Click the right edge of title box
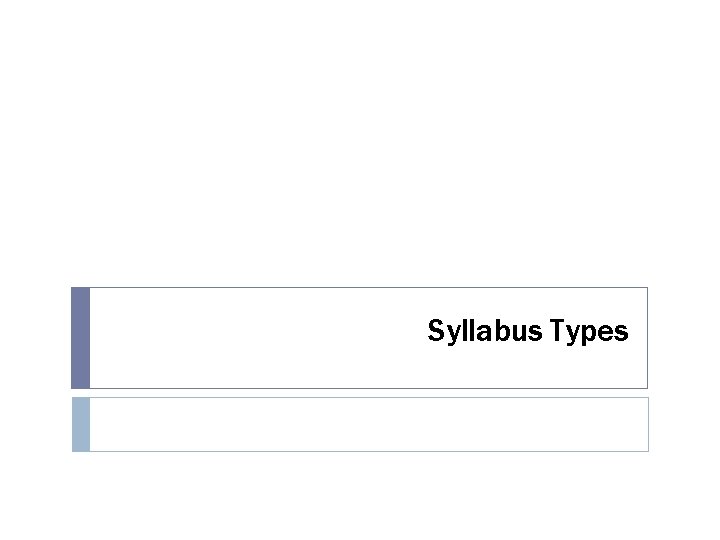 click(647, 338)
